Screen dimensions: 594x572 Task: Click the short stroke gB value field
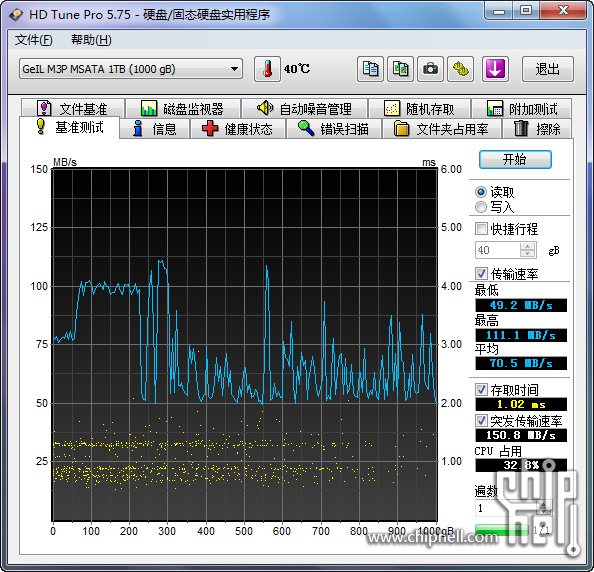[498, 250]
